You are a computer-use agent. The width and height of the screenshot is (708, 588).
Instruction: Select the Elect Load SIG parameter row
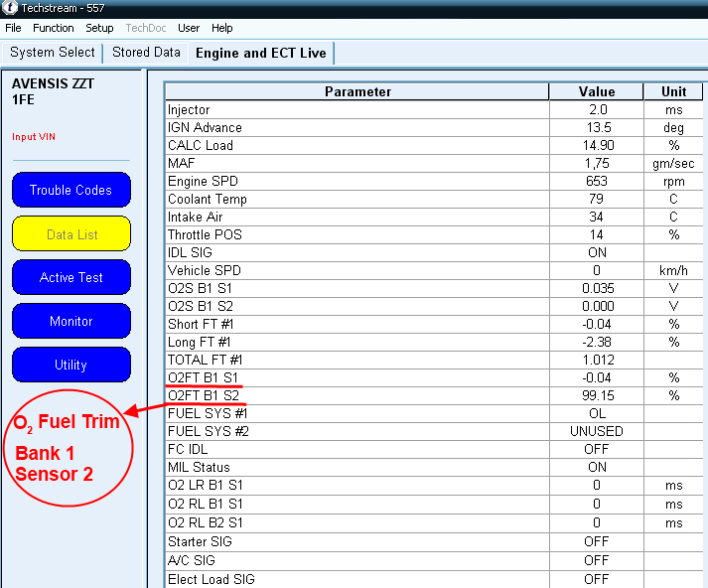(434, 579)
